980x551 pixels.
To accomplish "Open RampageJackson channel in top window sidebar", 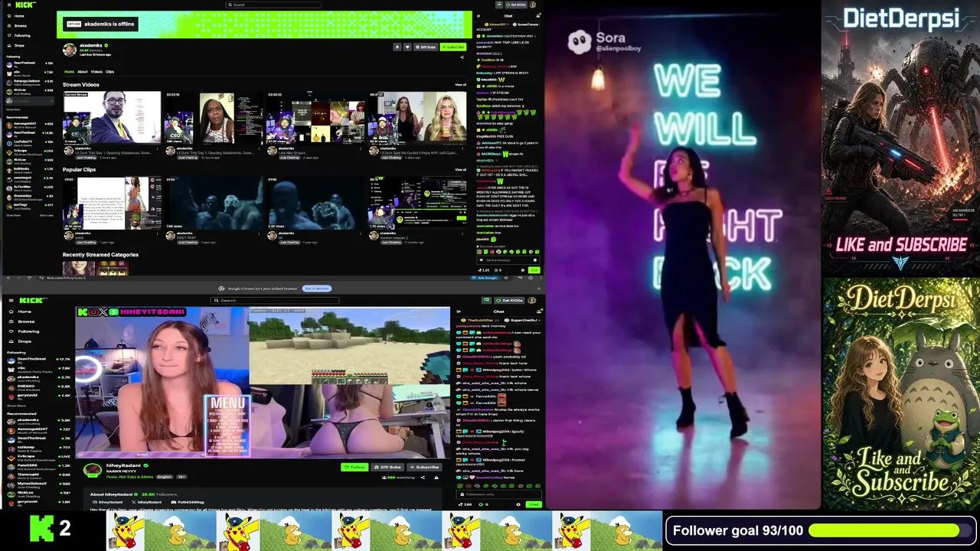I will tap(29, 82).
